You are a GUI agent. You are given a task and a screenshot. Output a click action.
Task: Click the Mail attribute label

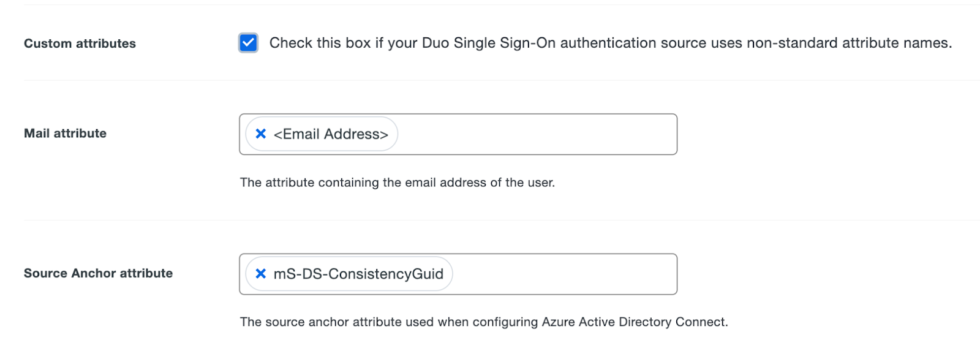coord(65,133)
